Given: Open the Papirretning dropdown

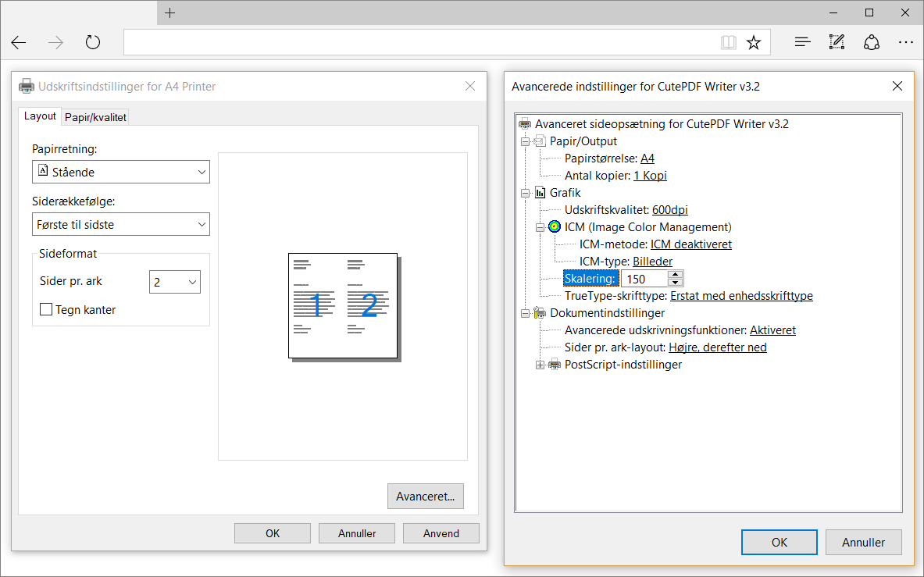Looking at the screenshot, I should (121, 172).
